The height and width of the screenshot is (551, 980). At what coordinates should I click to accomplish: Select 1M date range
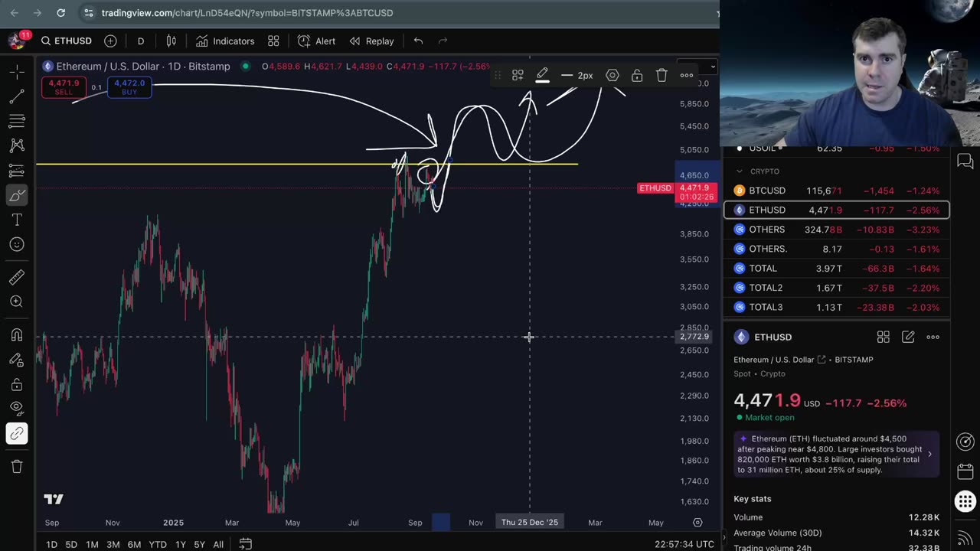92,544
